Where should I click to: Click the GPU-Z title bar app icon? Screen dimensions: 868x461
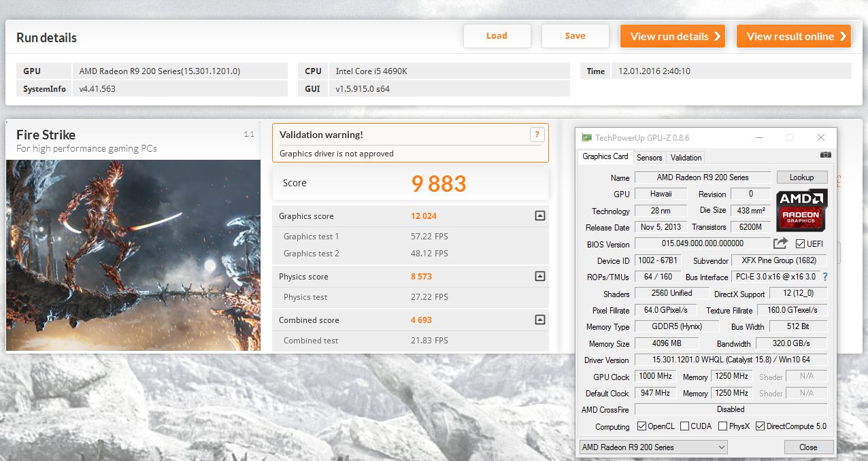586,137
